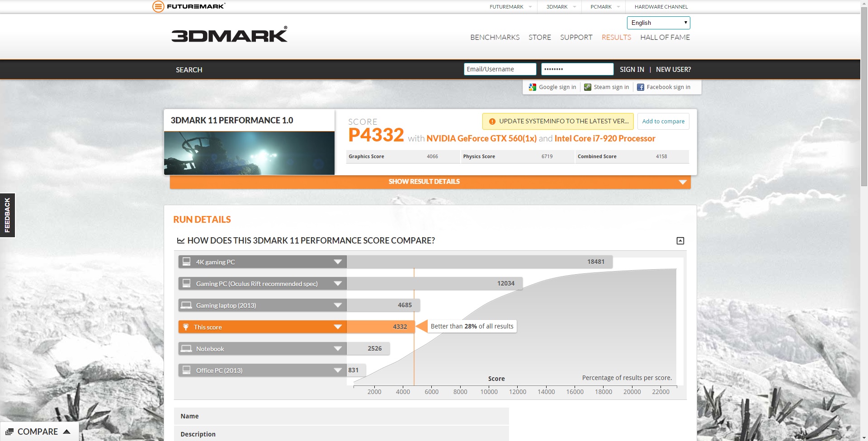
Task: Open the NVIDIA GeForce GTX 560 link
Action: pos(481,139)
